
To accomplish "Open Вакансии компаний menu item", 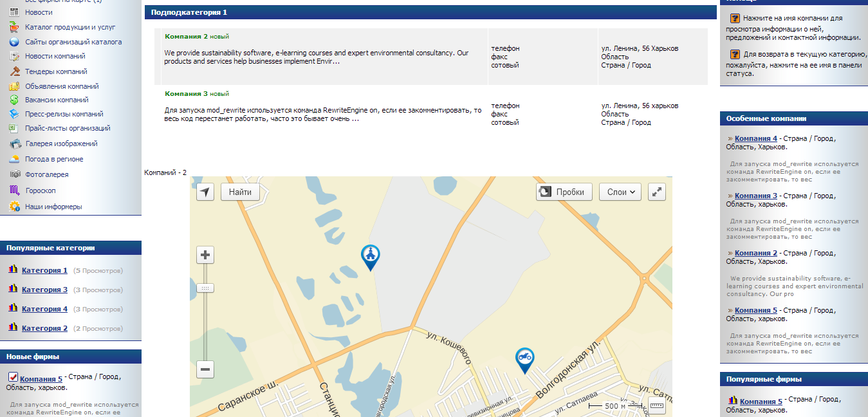I will click(57, 100).
